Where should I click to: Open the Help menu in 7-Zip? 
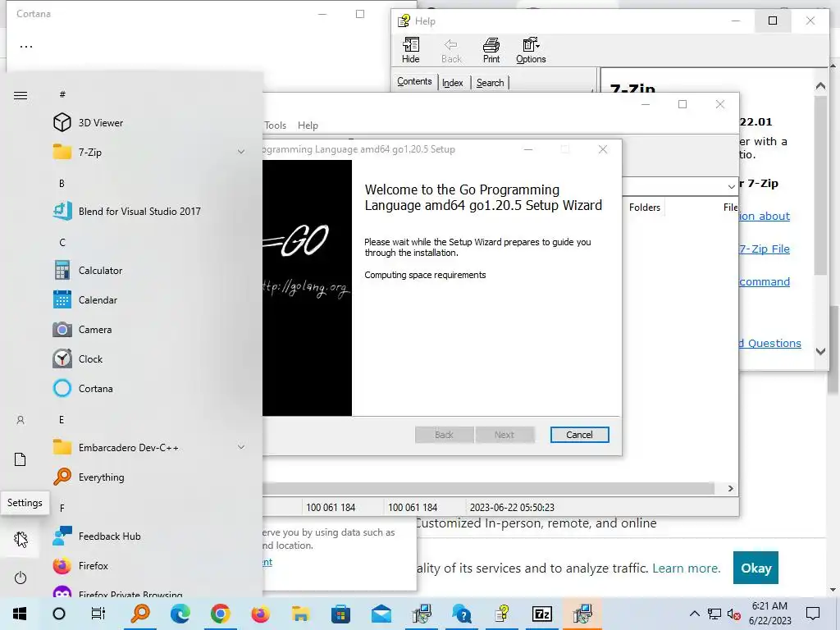pyautogui.click(x=308, y=126)
